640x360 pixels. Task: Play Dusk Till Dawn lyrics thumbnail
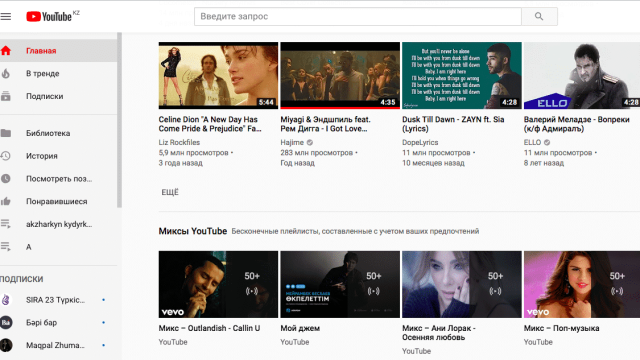[x=462, y=76]
